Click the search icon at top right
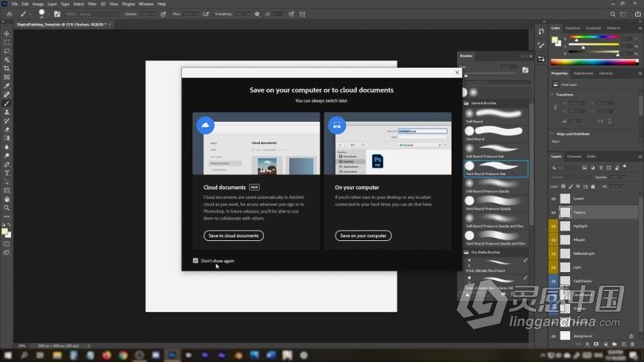Image resolution: width=644 pixels, height=362 pixels. click(612, 14)
